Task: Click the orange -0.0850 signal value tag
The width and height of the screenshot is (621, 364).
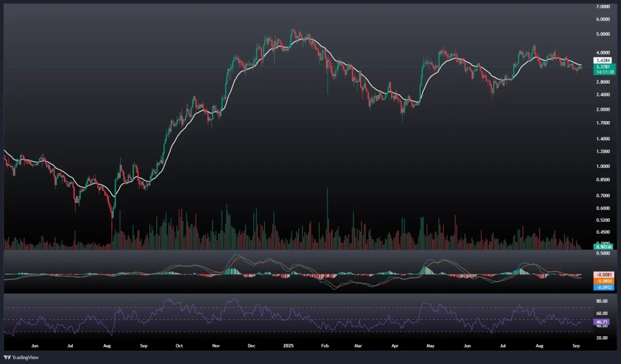Action: 603,280
